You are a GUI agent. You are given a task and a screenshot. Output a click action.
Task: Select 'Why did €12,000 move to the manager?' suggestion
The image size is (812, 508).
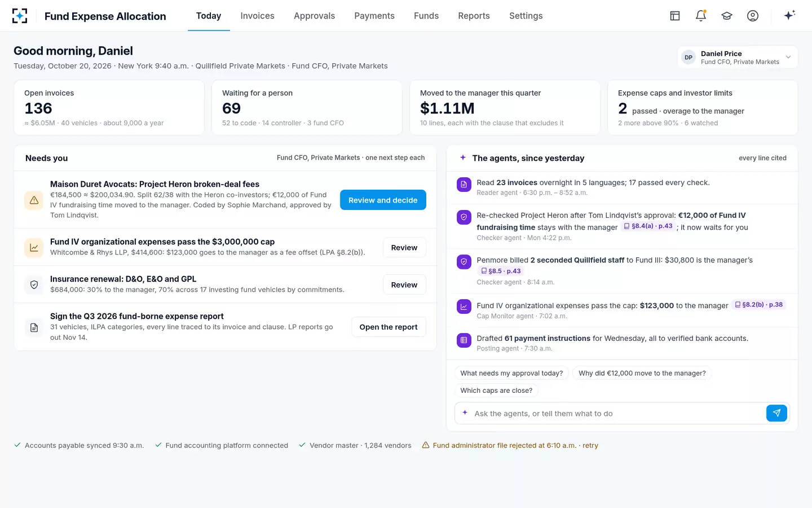pos(642,373)
